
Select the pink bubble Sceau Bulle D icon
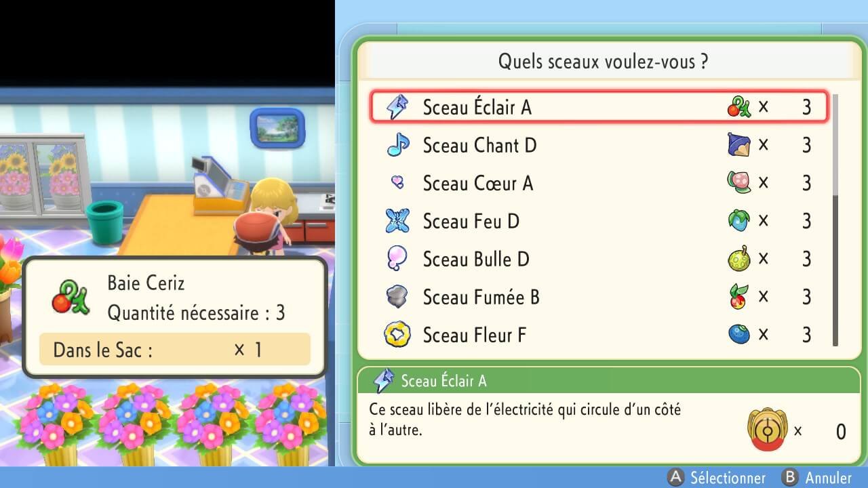pyautogui.click(x=397, y=259)
